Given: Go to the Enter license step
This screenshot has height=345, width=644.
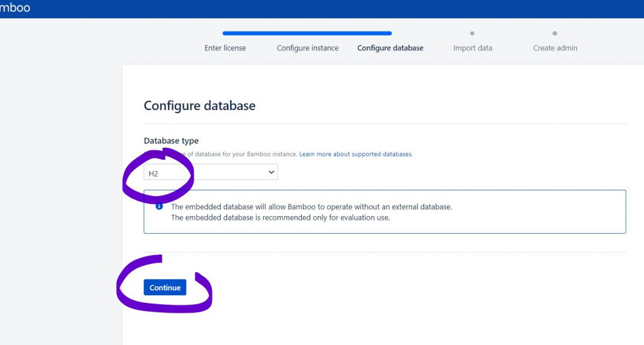Looking at the screenshot, I should [x=225, y=48].
